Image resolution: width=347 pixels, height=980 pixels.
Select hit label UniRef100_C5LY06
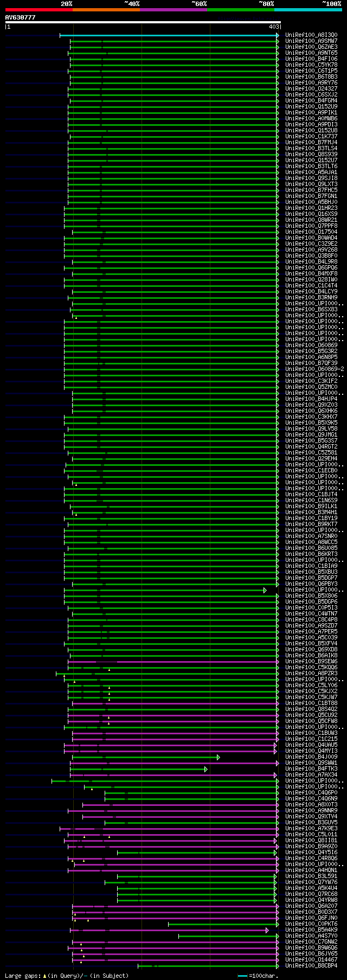[311, 686]
